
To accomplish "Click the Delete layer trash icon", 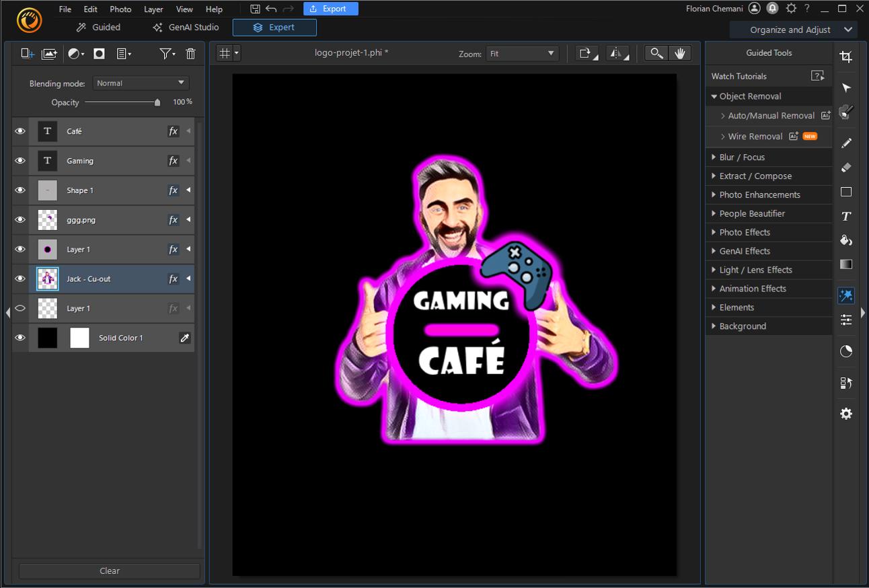I will coord(190,53).
